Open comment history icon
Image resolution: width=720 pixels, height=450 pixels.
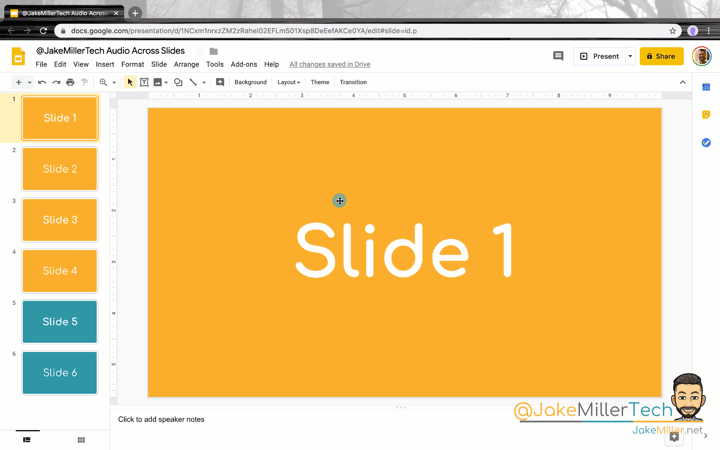pyautogui.click(x=558, y=56)
